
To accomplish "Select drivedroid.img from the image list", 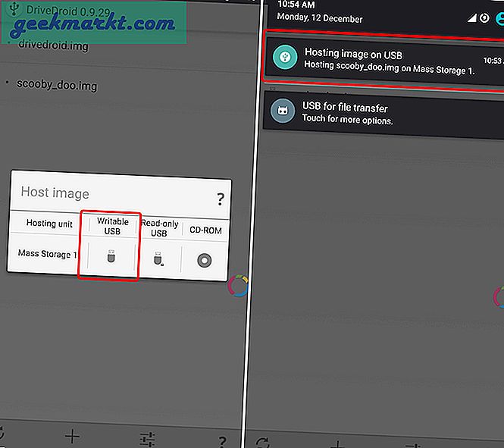I will pos(52,45).
